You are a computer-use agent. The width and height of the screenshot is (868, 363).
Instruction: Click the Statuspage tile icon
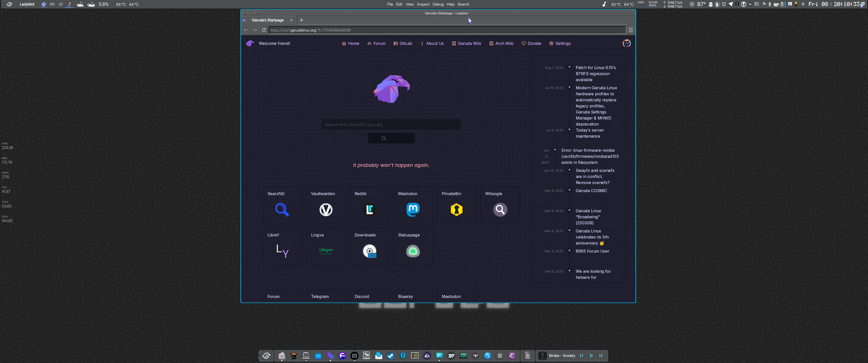coord(413,251)
